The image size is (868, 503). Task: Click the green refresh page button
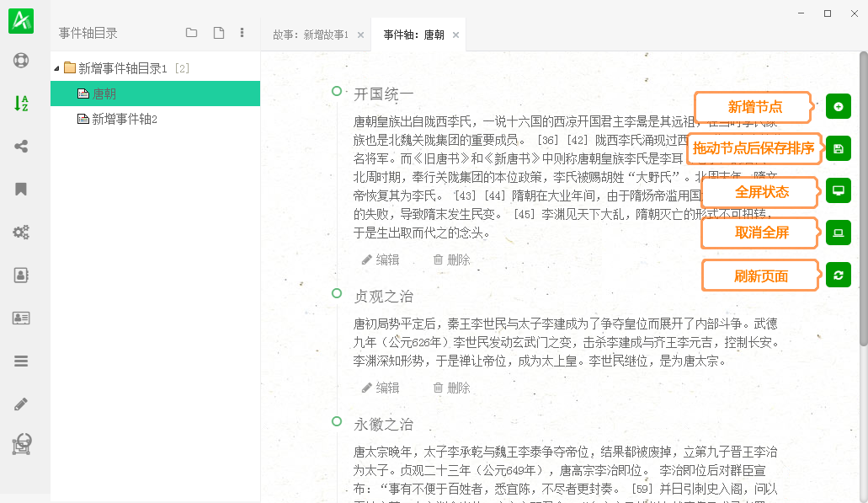(838, 276)
